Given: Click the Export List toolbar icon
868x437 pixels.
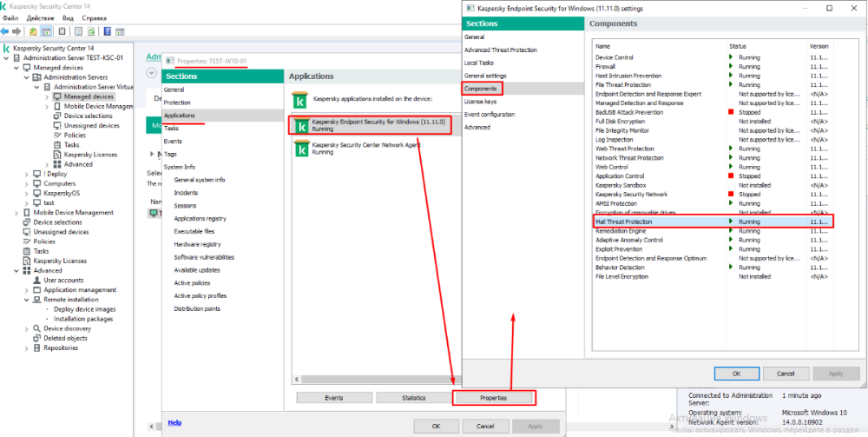Looking at the screenshot, I should click(79, 31).
